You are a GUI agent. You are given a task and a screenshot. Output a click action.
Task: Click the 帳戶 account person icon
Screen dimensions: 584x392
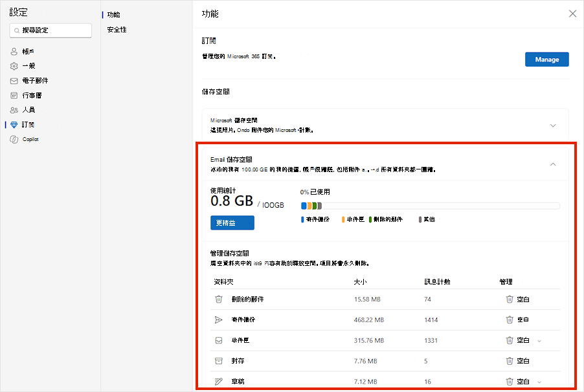coord(14,51)
